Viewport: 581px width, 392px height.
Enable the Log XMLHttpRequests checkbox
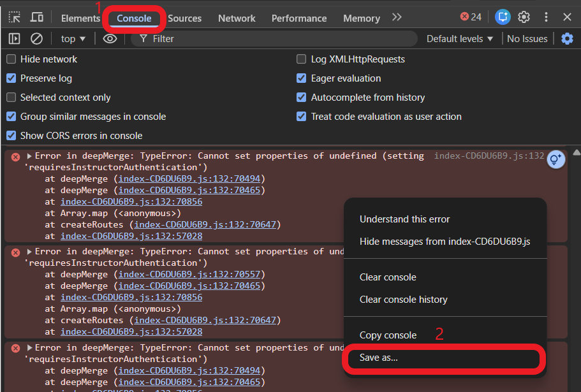[301, 59]
